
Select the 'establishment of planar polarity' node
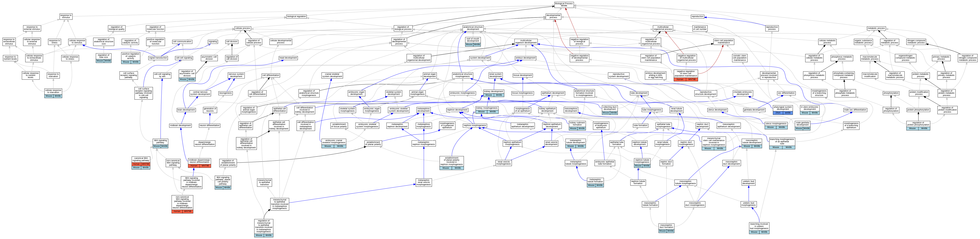click(373, 144)
